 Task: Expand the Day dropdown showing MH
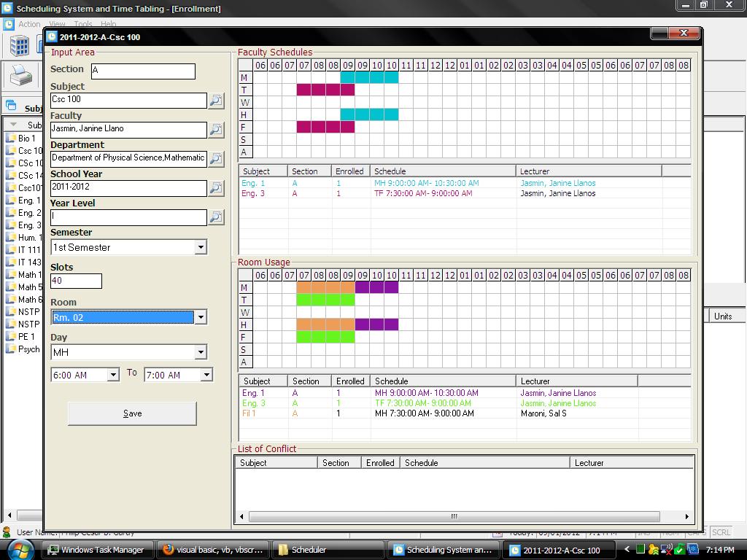point(201,352)
